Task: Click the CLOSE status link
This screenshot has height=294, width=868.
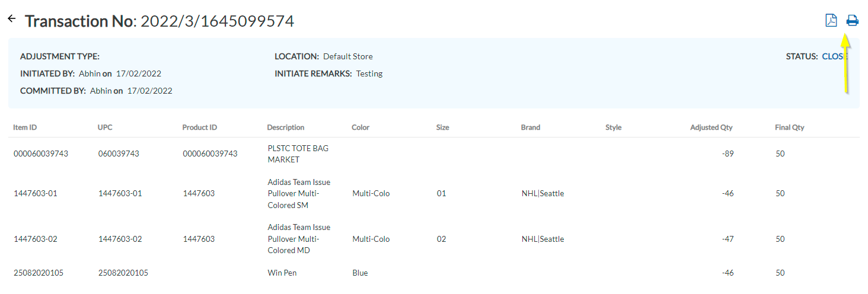Action: click(834, 56)
